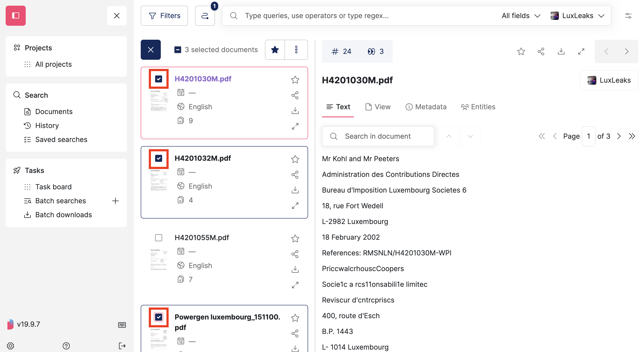The height and width of the screenshot is (352, 644).
Task: Open Saved searches in the sidebar
Action: tap(61, 139)
